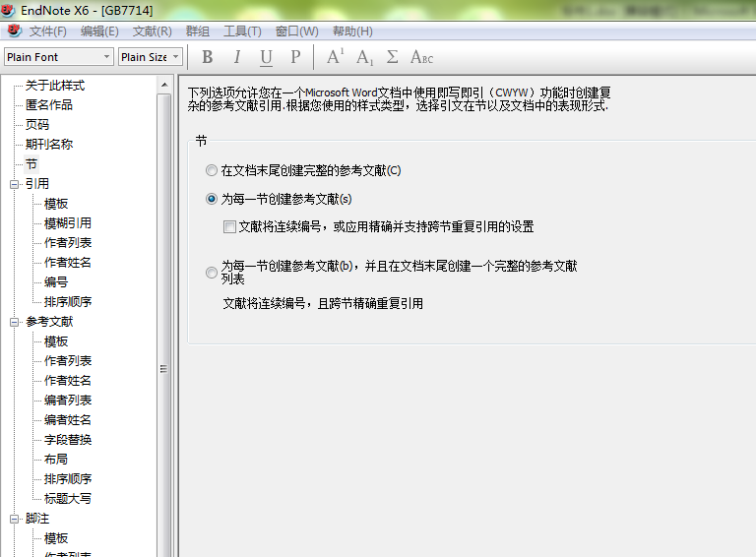The height and width of the screenshot is (557, 756).
Task: Select 匿名作品 in the tree
Action: click(x=48, y=104)
